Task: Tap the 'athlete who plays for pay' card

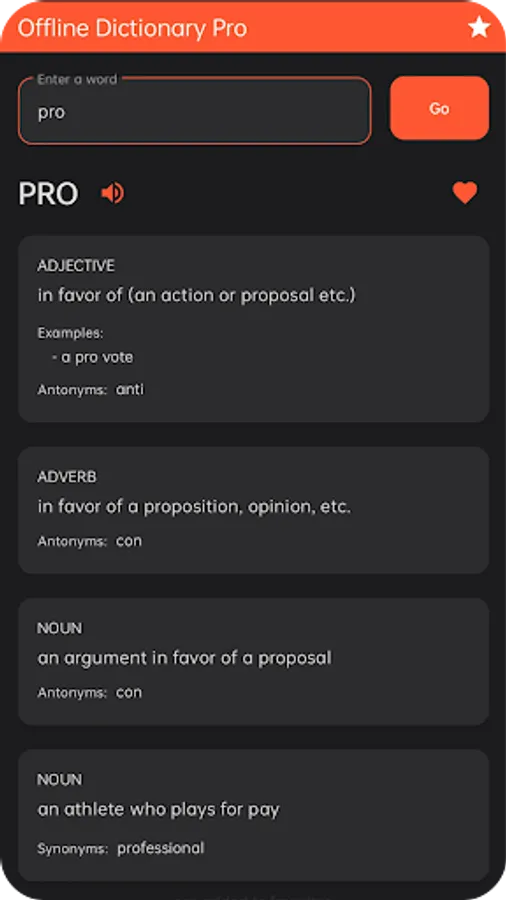Action: tap(254, 815)
